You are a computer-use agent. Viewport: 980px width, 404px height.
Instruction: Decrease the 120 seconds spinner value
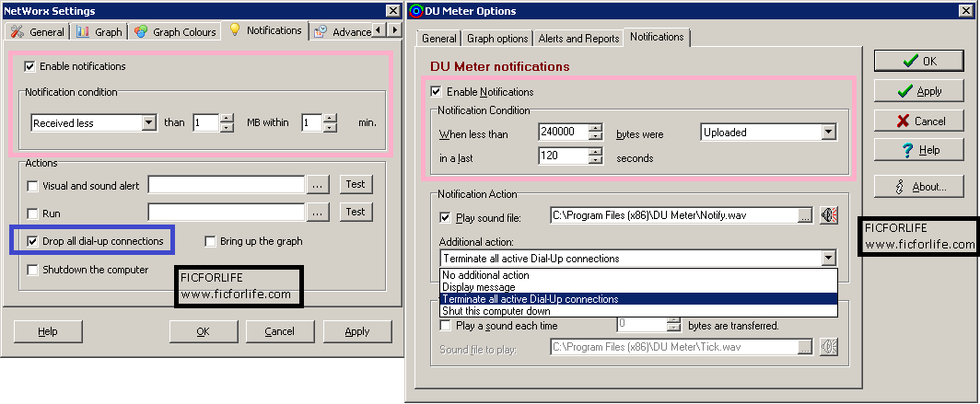(596, 160)
